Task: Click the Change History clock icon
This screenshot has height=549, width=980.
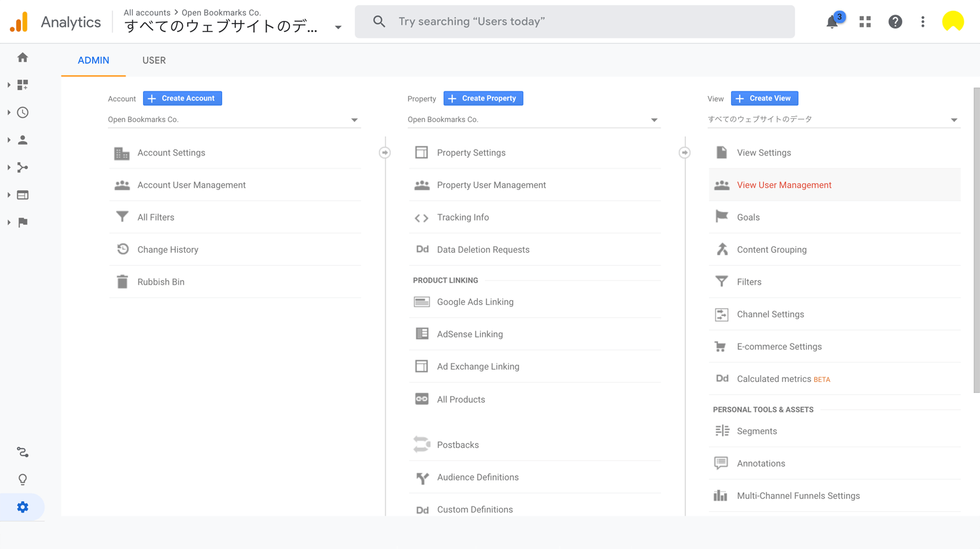Action: 122,249
